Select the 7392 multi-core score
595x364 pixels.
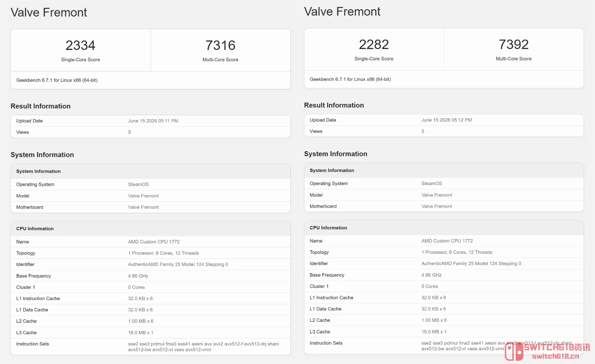point(514,44)
